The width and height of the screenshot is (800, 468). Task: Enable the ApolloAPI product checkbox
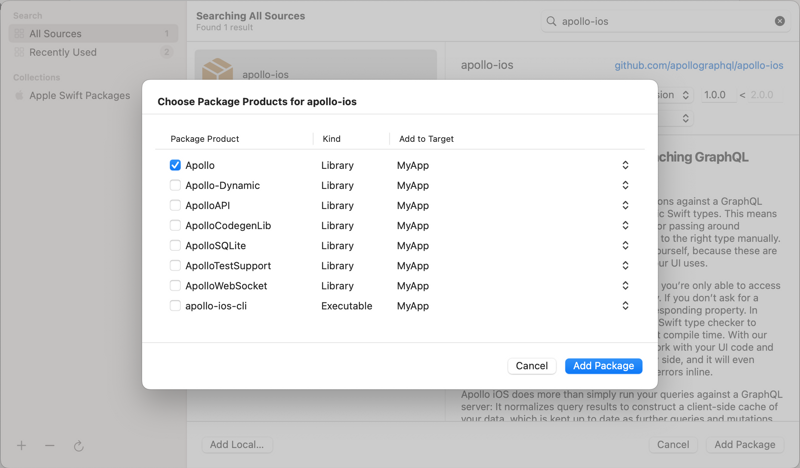click(x=175, y=206)
